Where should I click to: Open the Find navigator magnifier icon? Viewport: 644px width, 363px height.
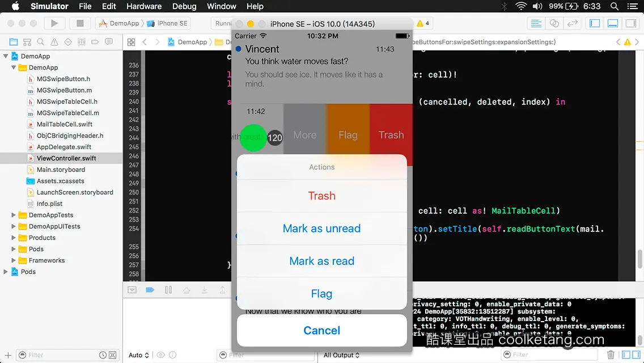pyautogui.click(x=41, y=42)
